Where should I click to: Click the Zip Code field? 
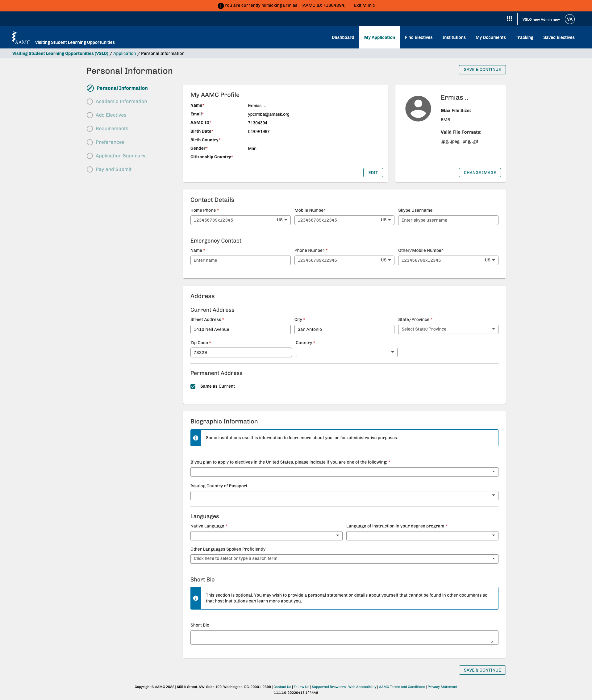(x=241, y=353)
